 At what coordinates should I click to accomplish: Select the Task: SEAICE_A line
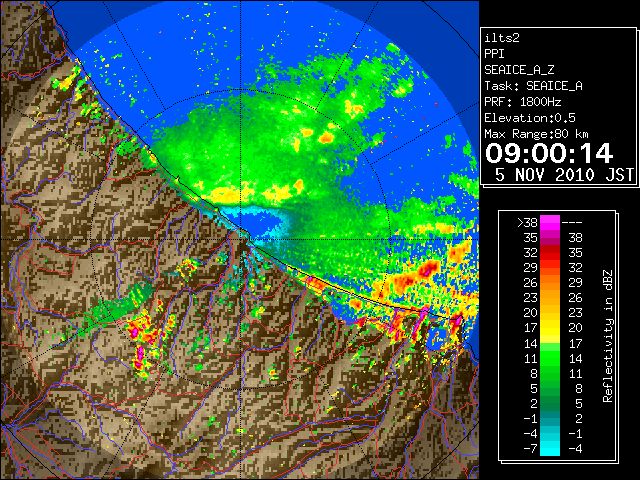pos(533,86)
